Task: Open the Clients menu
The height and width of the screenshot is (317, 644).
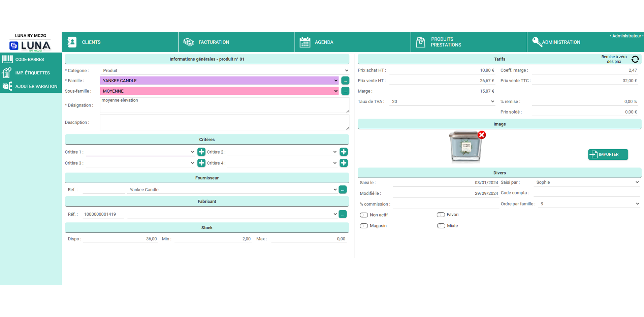Action: pos(120,42)
